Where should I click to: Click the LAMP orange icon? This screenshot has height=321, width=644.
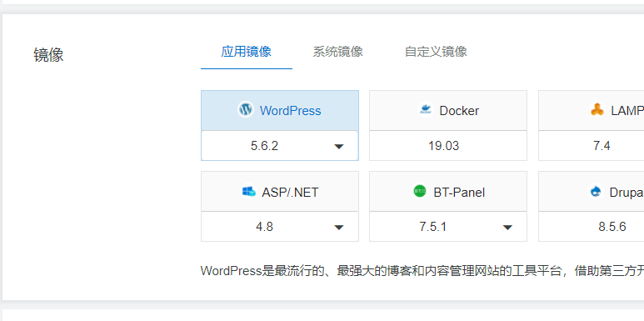coord(597,110)
